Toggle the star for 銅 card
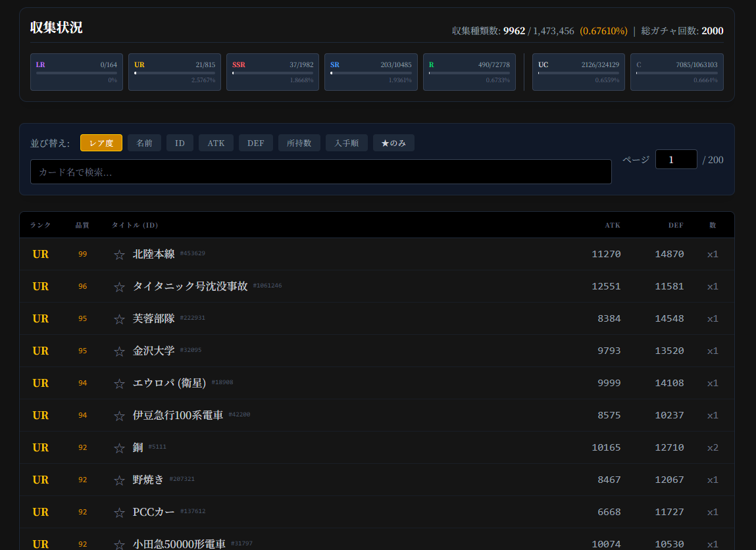Viewport: 756px width, 550px height. click(x=119, y=448)
